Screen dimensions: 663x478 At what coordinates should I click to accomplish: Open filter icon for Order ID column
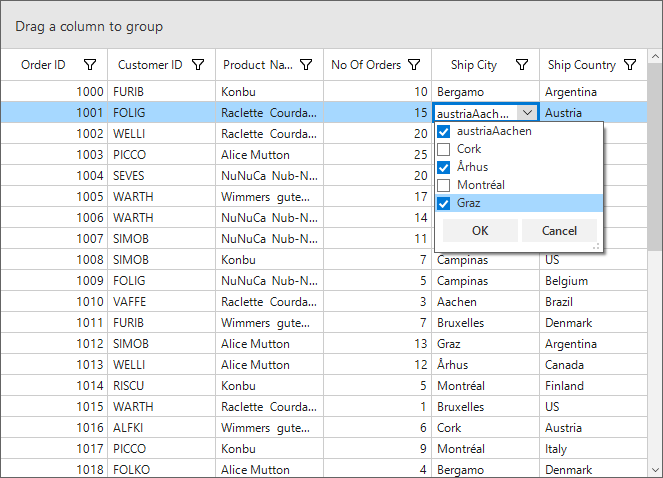[x=90, y=65]
